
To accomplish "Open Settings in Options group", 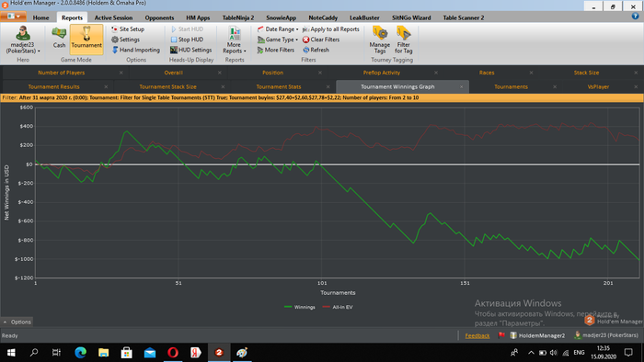I will (x=125, y=40).
